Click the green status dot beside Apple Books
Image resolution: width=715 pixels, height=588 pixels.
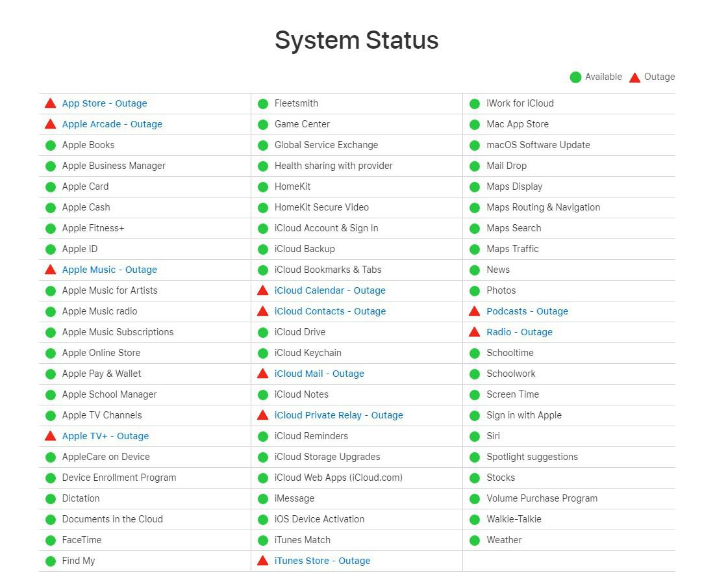50,145
